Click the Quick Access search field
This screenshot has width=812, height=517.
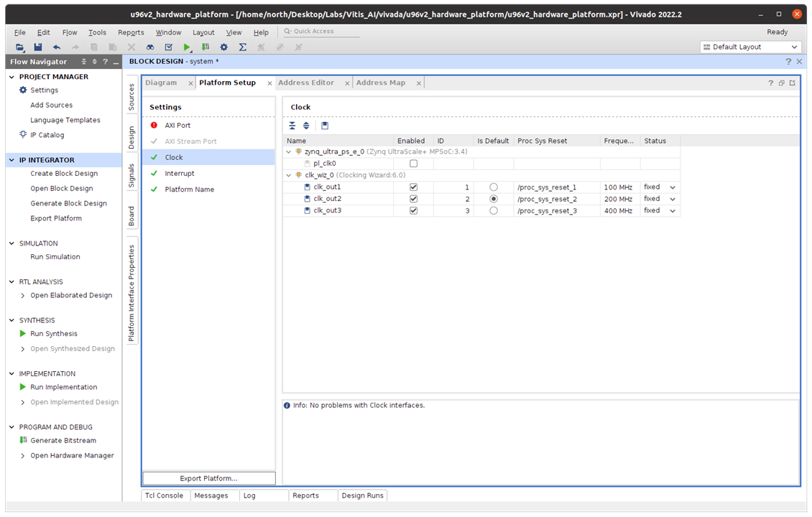click(321, 32)
